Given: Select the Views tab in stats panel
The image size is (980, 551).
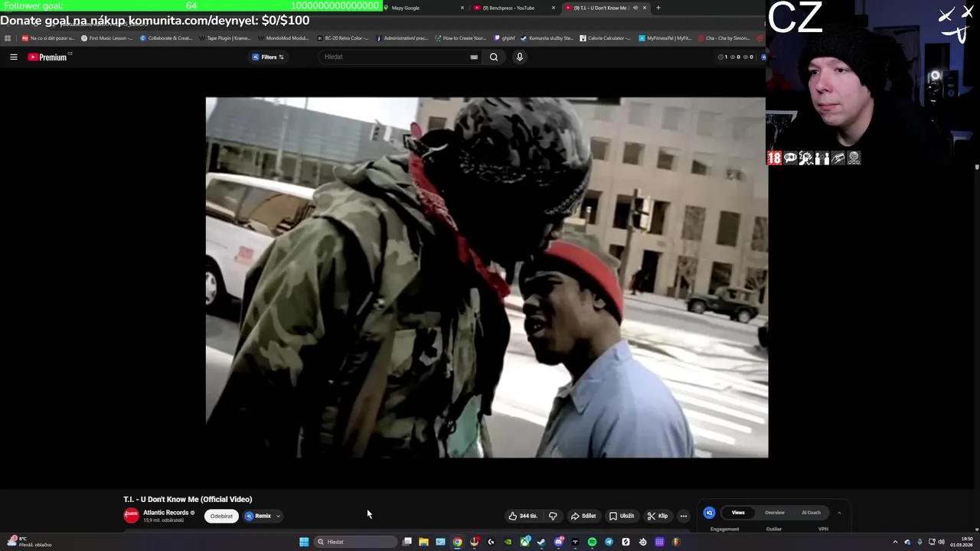Looking at the screenshot, I should 738,513.
